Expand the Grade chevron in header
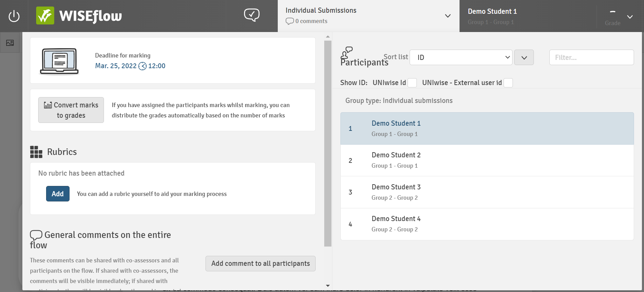 (630, 17)
